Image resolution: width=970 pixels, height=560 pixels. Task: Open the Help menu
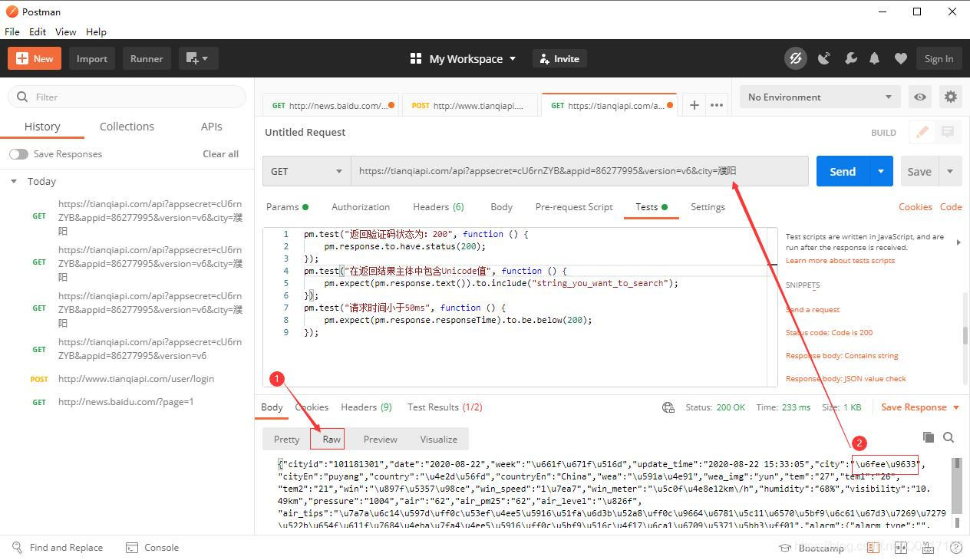pyautogui.click(x=96, y=31)
